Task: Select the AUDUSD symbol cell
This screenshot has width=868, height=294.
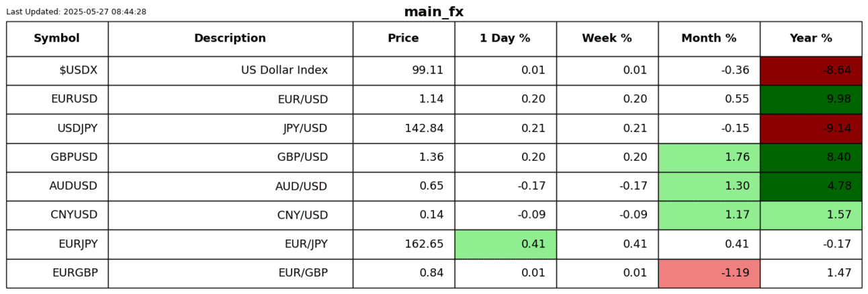Action: (x=57, y=186)
